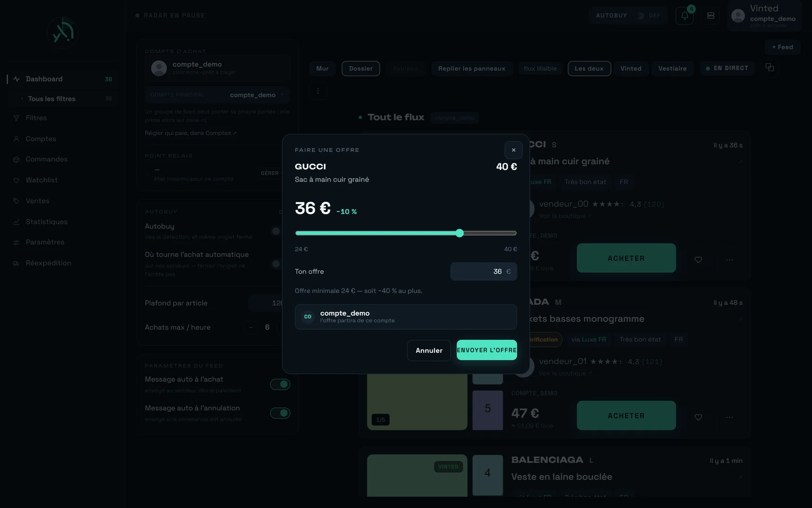Click the app logo in the sidebar
812x508 pixels.
[x=63, y=32]
